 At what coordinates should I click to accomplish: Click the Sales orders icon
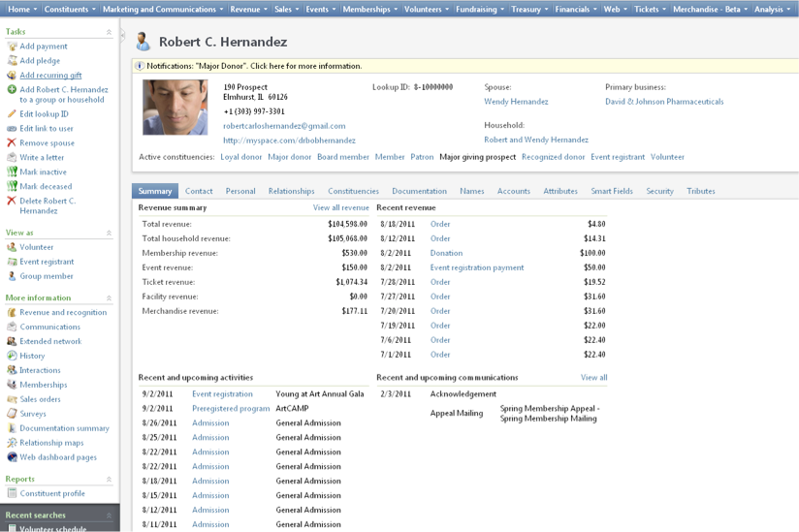click(12, 399)
